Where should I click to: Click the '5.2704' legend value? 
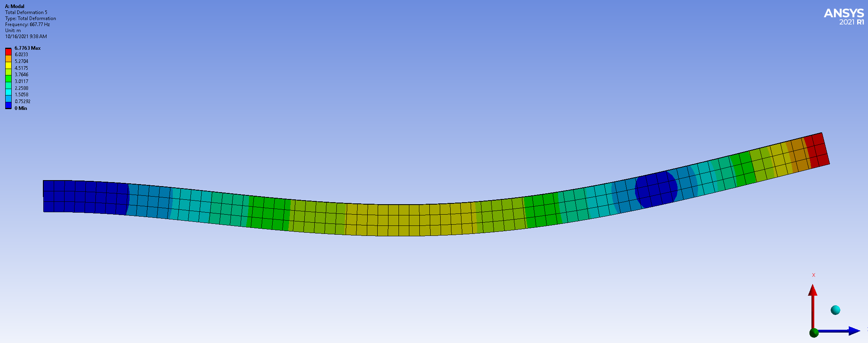21,61
